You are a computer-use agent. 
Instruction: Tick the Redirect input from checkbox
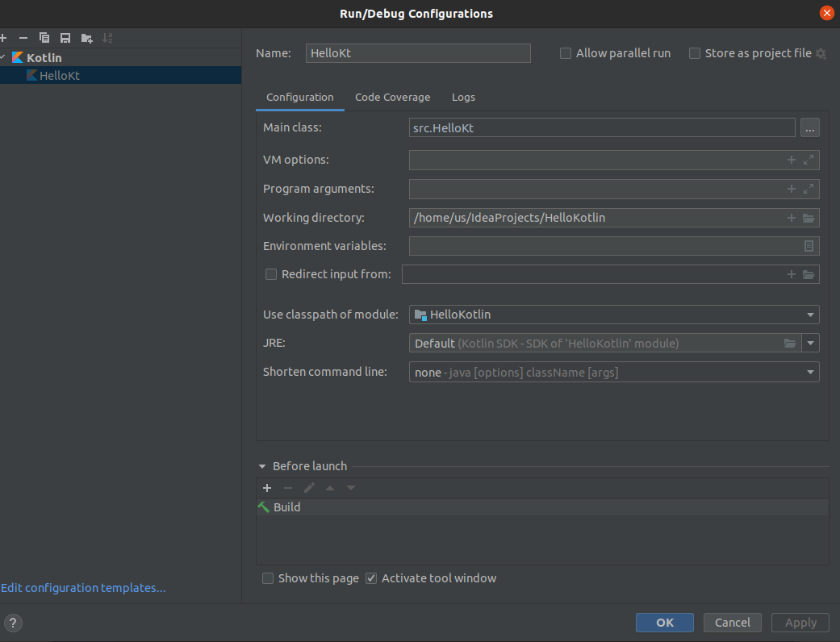(x=271, y=274)
